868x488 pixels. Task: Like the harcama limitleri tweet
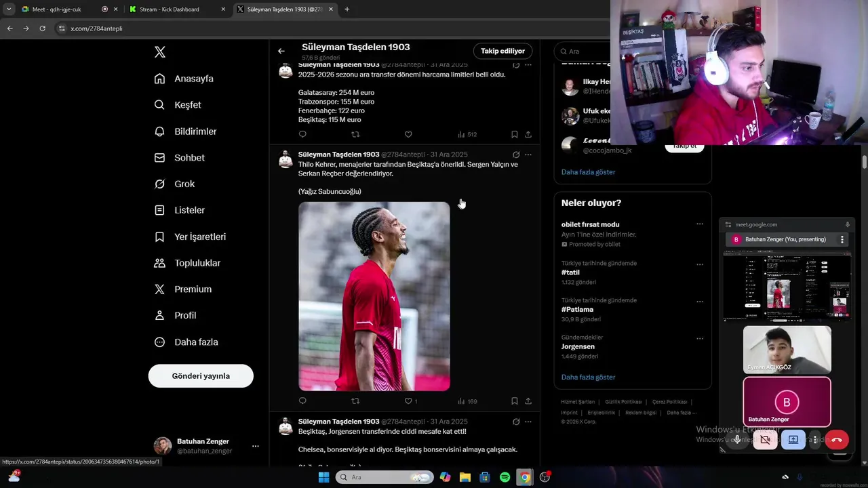(x=408, y=134)
